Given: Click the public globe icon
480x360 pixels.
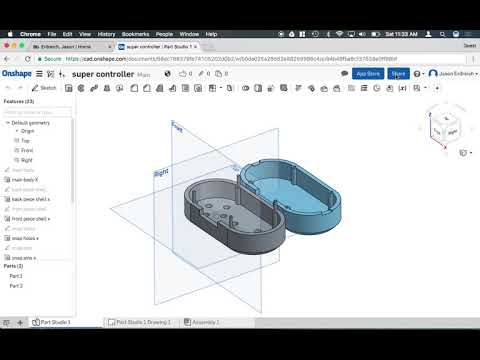Looking at the screenshot, I should click(x=168, y=74).
